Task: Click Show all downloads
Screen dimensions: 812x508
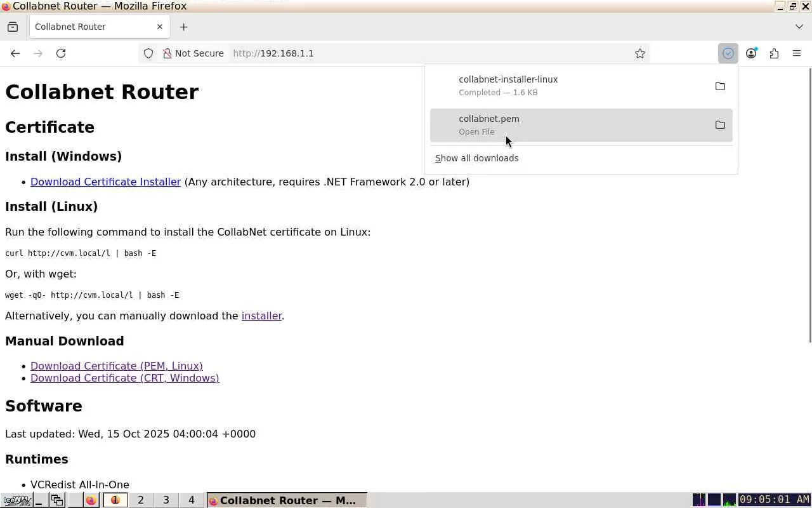Action: point(476,158)
